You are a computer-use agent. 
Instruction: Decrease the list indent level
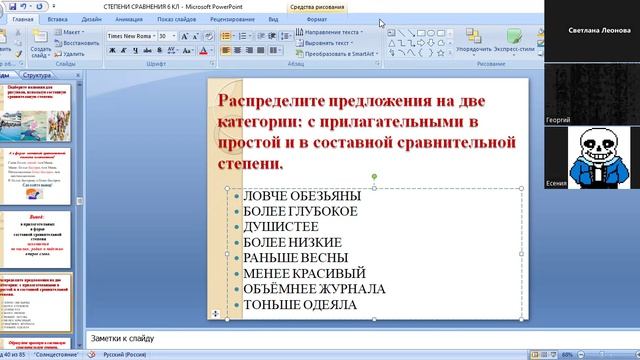261,36
